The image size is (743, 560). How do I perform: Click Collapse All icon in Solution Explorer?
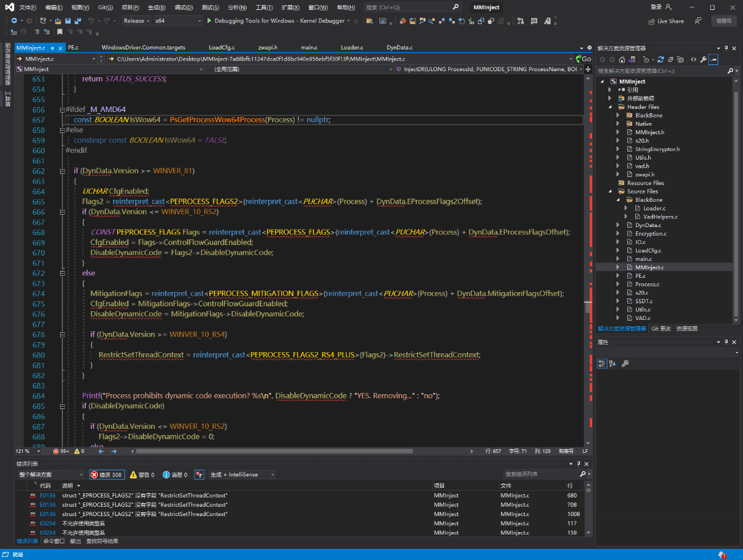[671, 59]
